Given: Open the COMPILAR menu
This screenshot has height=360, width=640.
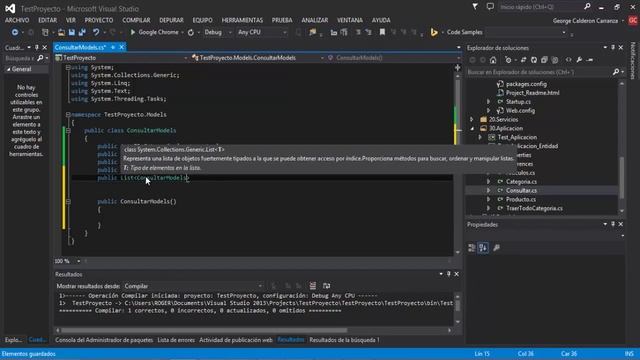Looking at the screenshot, I should click(136, 20).
